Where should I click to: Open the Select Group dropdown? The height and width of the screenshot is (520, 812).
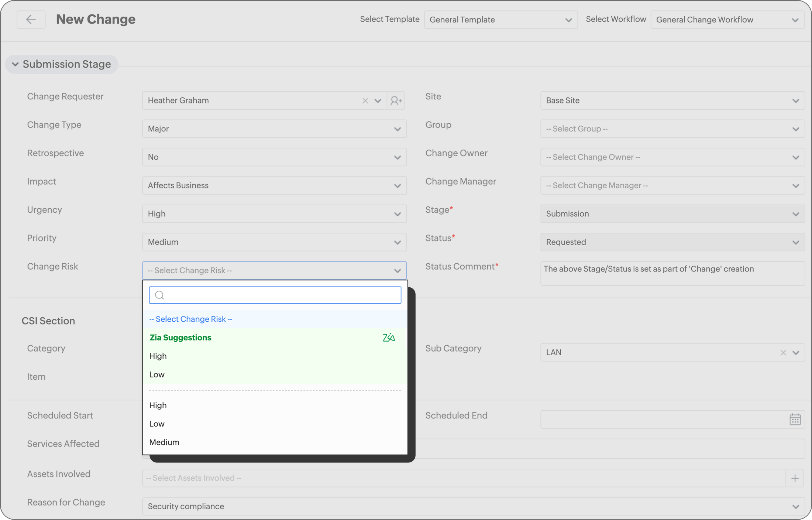pos(672,129)
